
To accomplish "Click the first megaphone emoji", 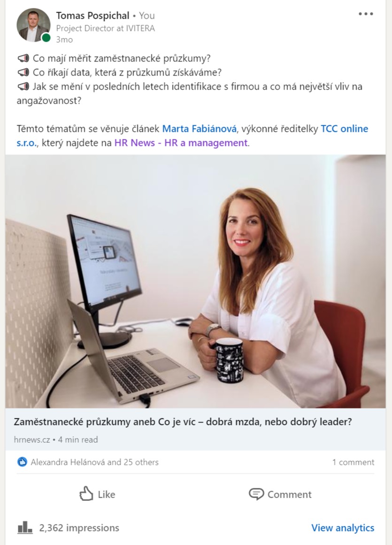I will (x=23, y=58).
